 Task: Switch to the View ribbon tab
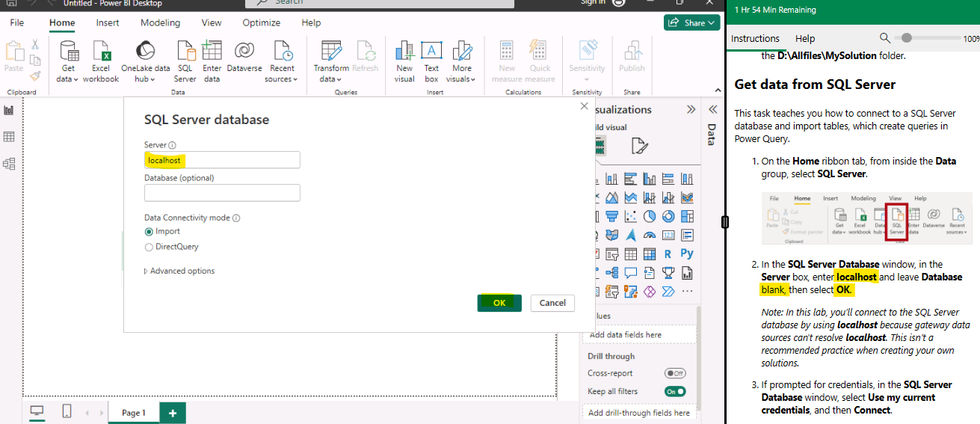[212, 22]
